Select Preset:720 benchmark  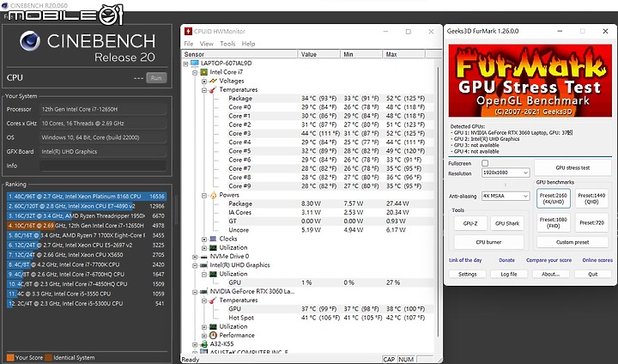591,222
